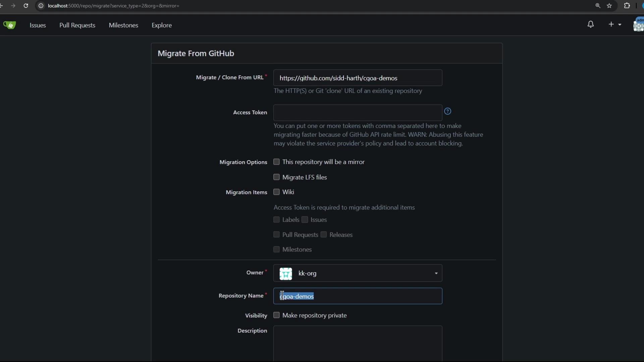Click the 'Migrate From GitHub' heading
Viewport: 644px width, 362px height.
click(196, 53)
